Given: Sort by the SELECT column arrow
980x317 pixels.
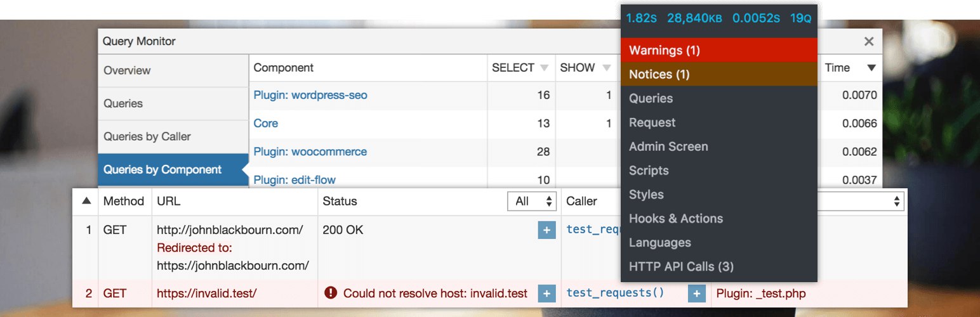Looking at the screenshot, I should (x=544, y=68).
